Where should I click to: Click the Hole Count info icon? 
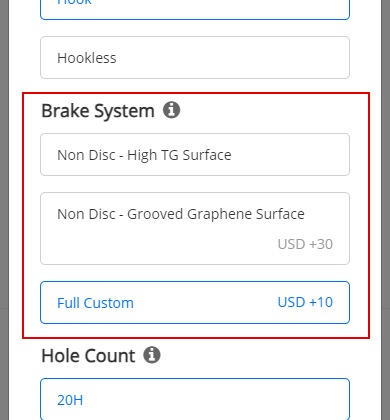pos(152,355)
